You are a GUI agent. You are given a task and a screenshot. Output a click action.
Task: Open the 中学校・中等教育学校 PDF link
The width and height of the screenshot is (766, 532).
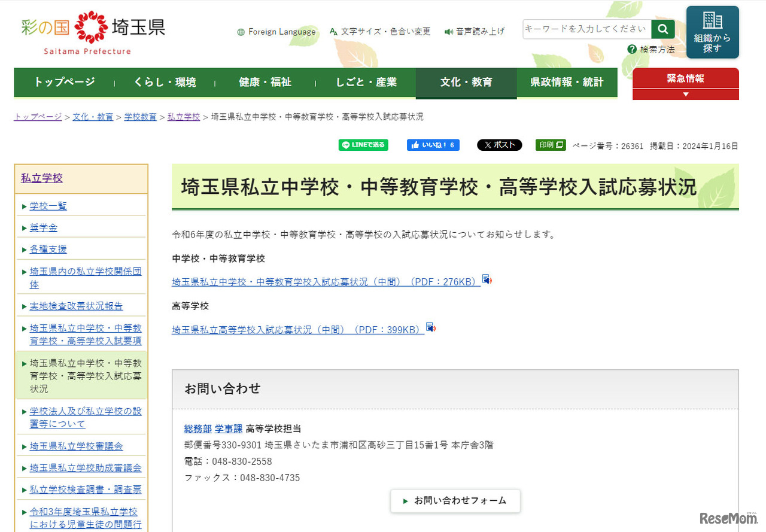326,282
